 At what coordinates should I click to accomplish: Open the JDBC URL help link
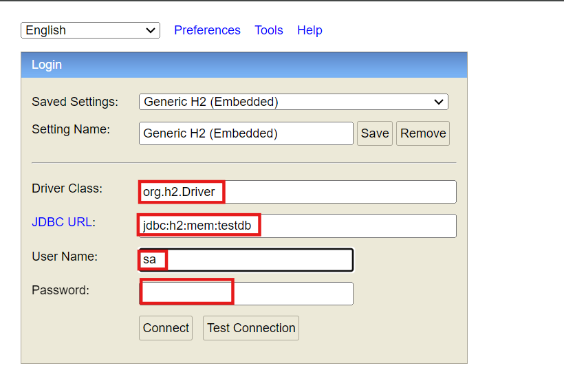click(62, 222)
